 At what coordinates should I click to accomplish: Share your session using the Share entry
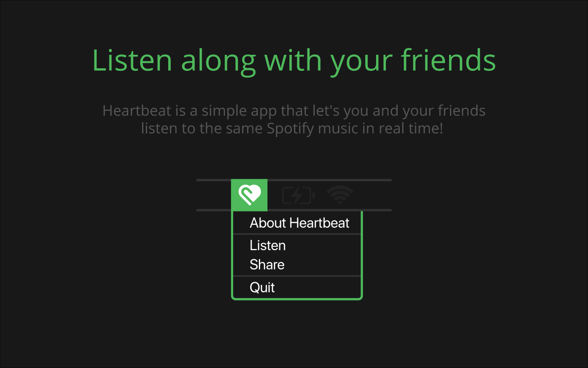(x=267, y=265)
